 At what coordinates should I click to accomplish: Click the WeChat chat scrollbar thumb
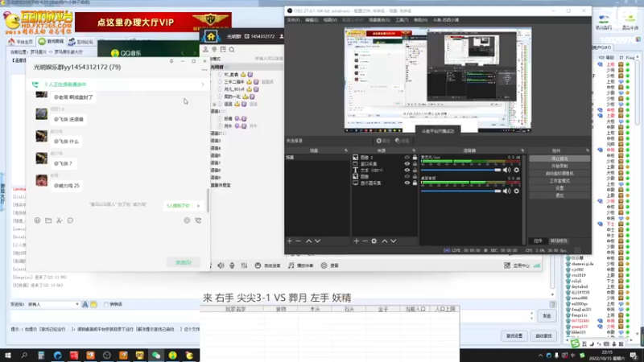pos(208,200)
